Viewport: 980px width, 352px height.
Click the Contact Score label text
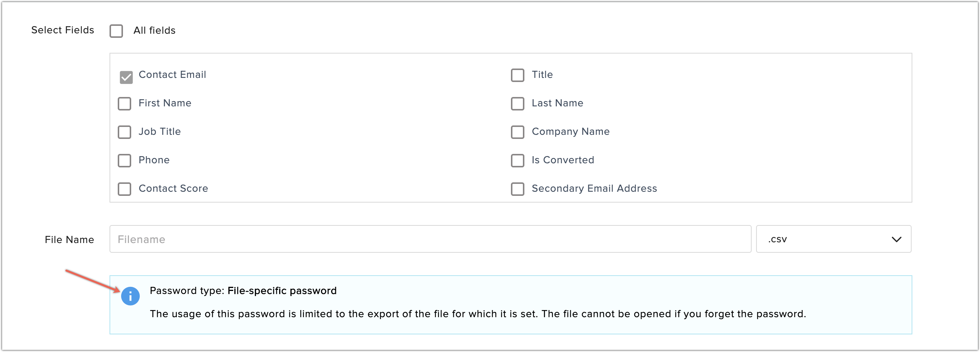(173, 189)
